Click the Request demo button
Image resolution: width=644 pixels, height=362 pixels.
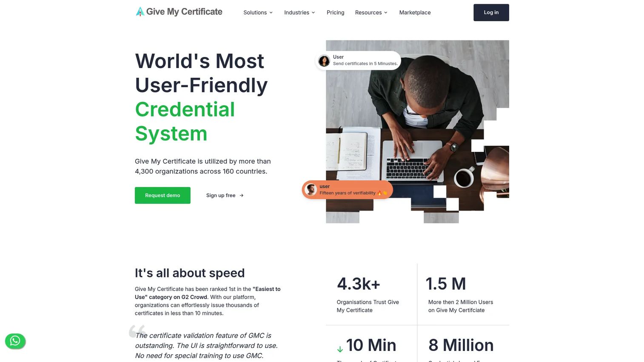tap(162, 195)
